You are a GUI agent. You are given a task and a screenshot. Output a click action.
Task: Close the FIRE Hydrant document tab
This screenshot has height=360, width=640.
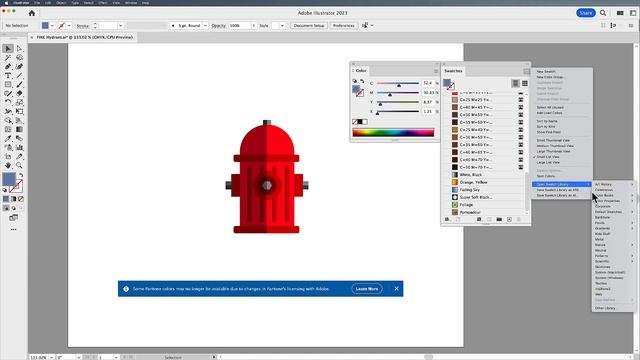(x=32, y=37)
